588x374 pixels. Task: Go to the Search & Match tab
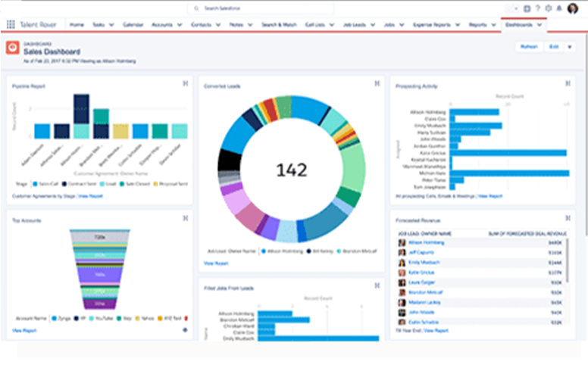(x=279, y=25)
